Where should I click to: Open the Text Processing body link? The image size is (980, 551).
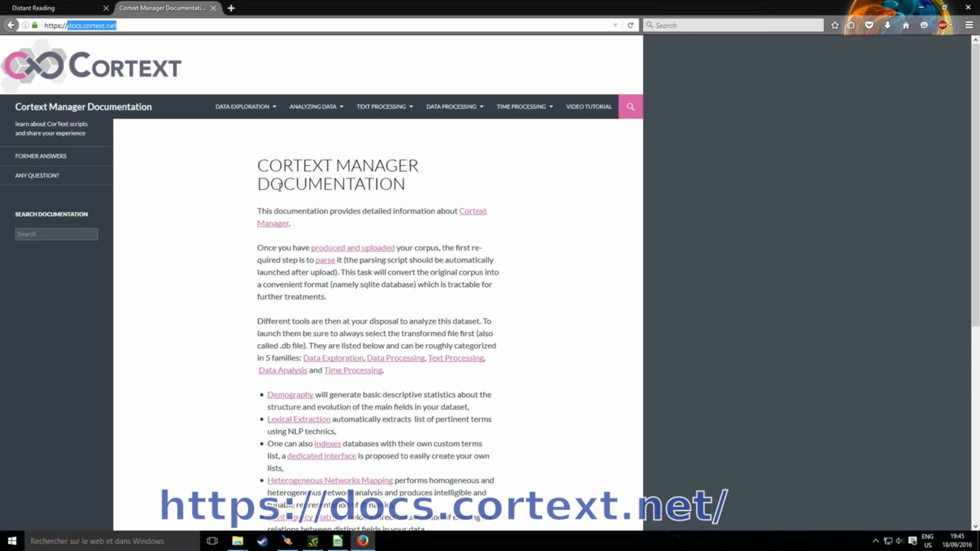456,358
